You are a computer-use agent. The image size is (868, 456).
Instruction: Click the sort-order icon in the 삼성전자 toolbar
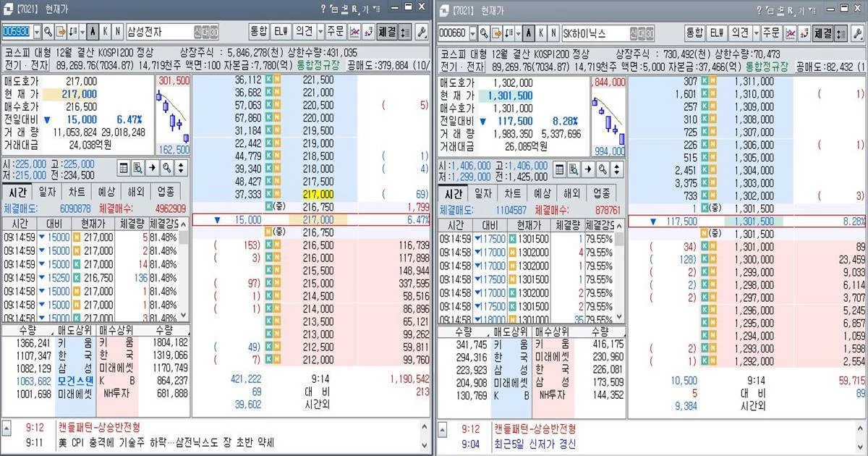[x=73, y=33]
